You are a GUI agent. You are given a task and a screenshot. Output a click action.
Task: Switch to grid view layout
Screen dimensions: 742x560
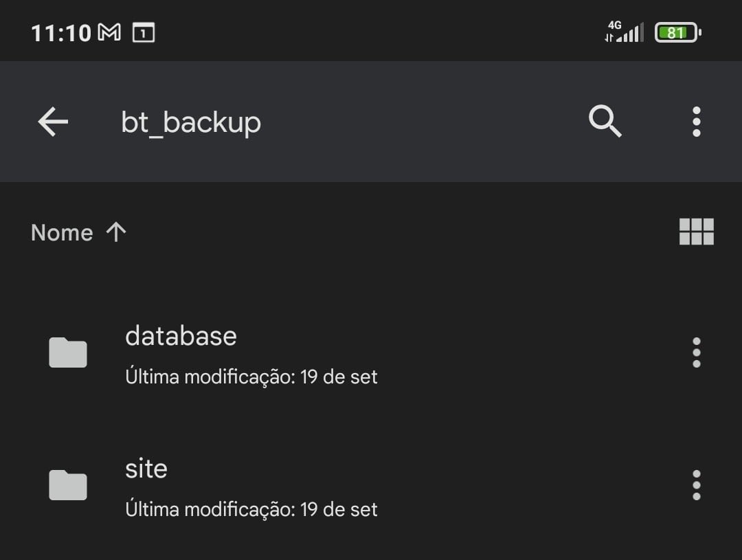coord(696,232)
